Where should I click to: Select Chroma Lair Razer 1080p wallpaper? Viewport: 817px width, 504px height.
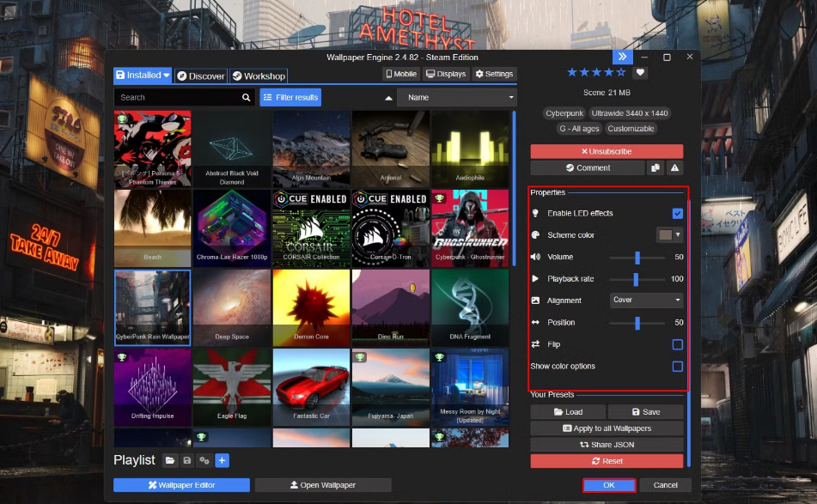[x=232, y=228]
